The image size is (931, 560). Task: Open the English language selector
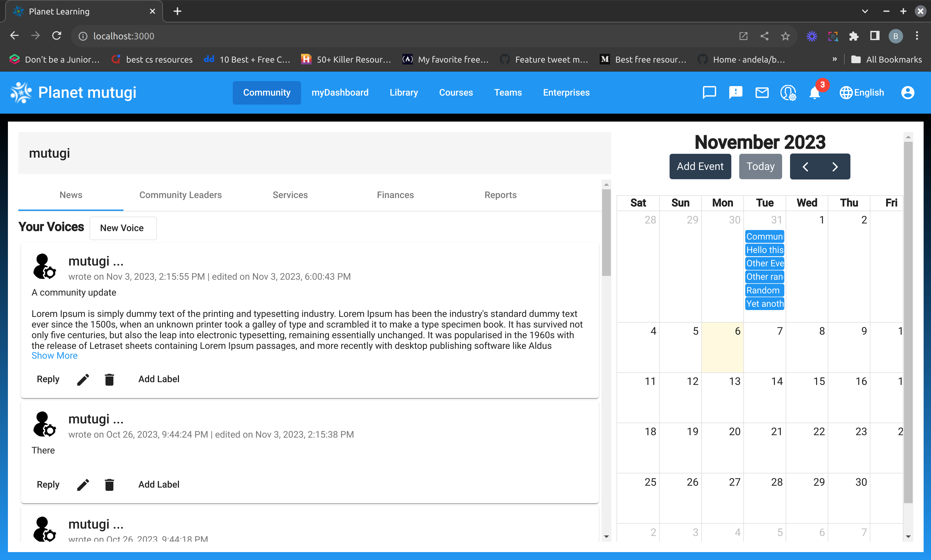[x=862, y=92]
